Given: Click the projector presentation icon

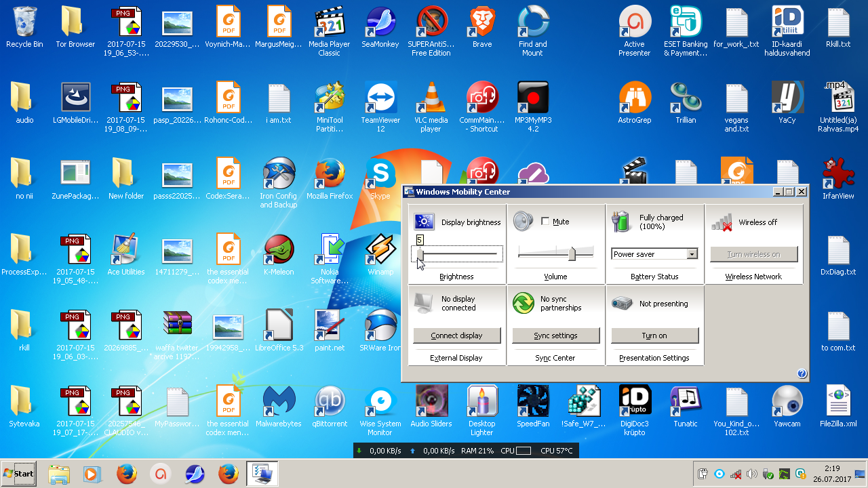Looking at the screenshot, I should [x=621, y=304].
